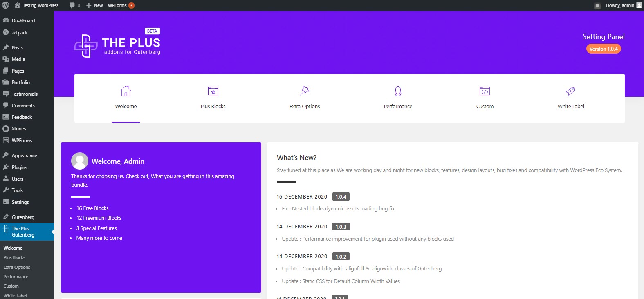Image resolution: width=644 pixels, height=299 pixels.
Task: Click the Appearance brush icon in sidebar
Action: coord(6,155)
